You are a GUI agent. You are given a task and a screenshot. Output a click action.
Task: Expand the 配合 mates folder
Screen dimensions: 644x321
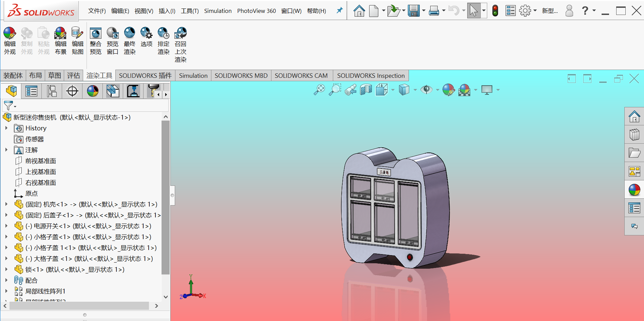point(6,280)
